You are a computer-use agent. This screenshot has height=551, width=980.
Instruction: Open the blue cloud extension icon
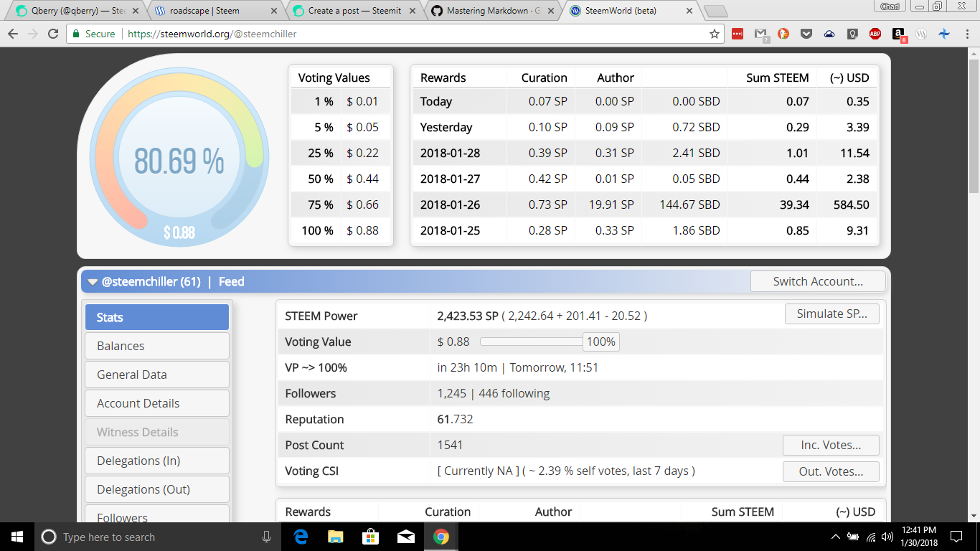coord(829,34)
